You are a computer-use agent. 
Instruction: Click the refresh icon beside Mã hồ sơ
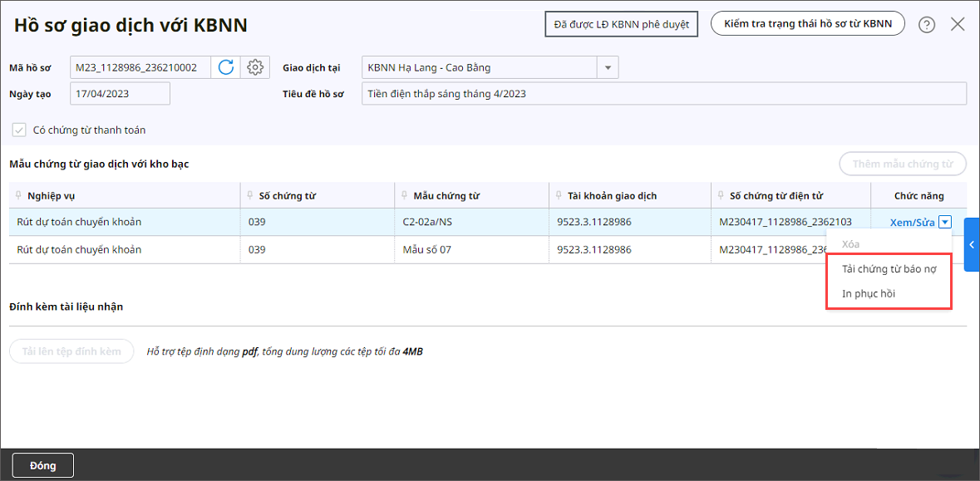click(226, 67)
